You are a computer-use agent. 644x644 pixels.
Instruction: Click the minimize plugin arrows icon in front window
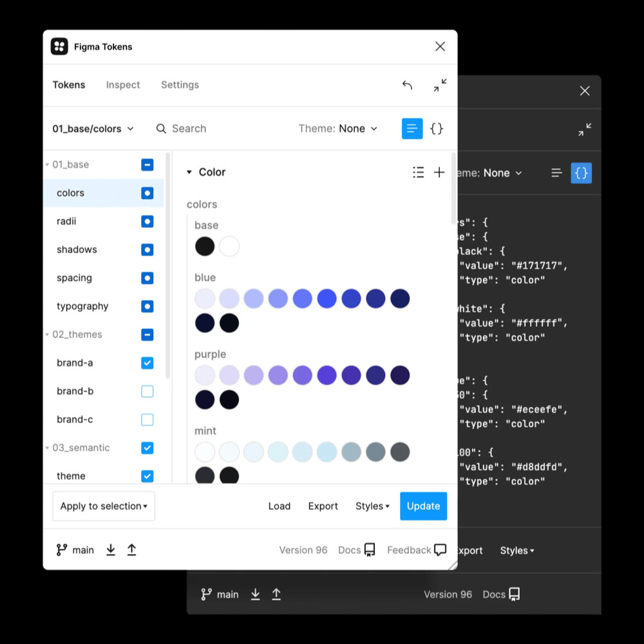[440, 85]
